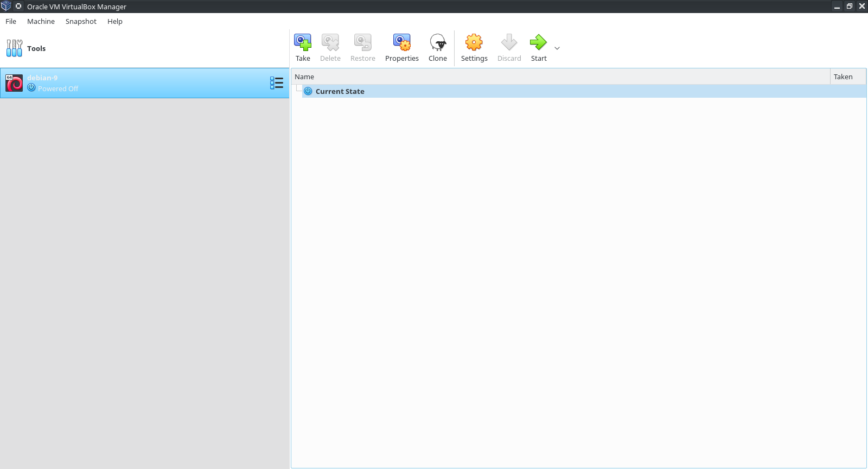The width and height of the screenshot is (868, 469).
Task: Click the Discard saved state icon
Action: [x=509, y=42]
